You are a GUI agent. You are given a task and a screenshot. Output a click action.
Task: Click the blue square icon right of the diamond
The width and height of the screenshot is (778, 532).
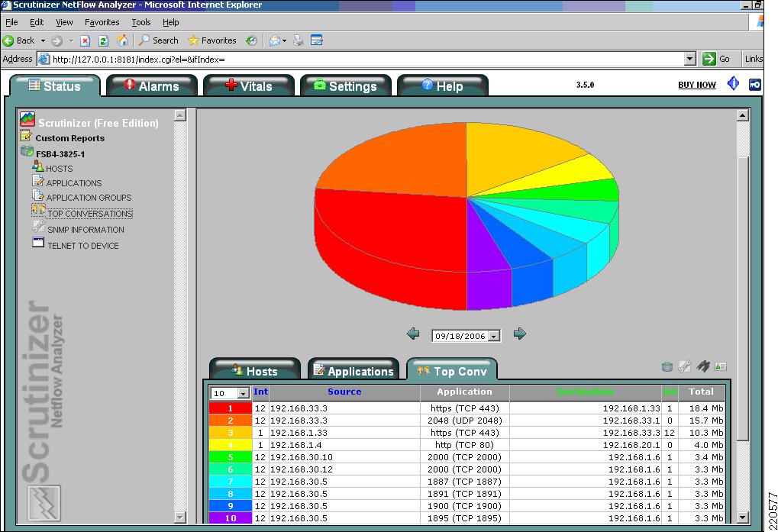point(754,84)
